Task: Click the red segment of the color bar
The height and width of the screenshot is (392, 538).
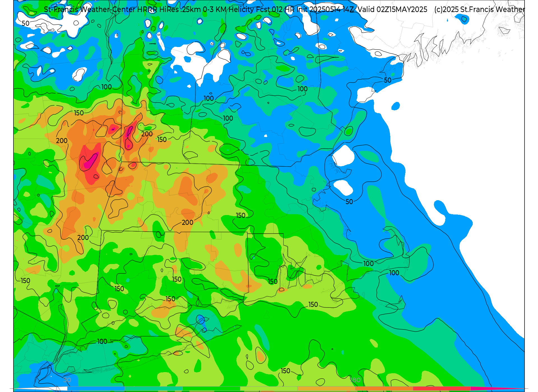Action: (x=442, y=389)
